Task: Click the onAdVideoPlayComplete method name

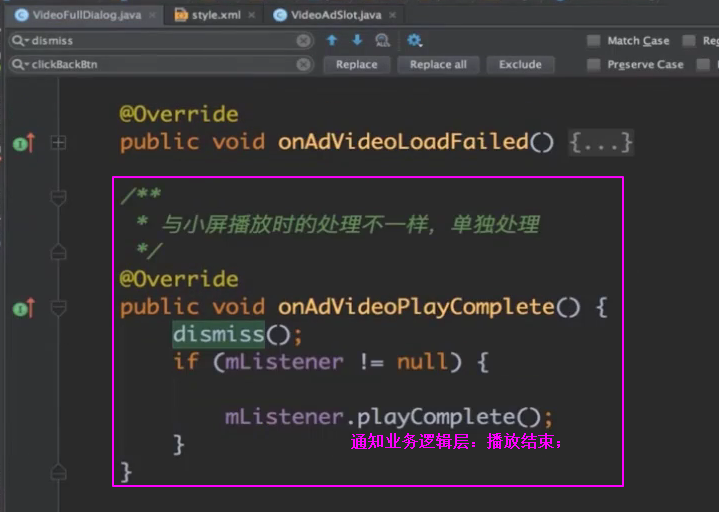Action: 416,307
